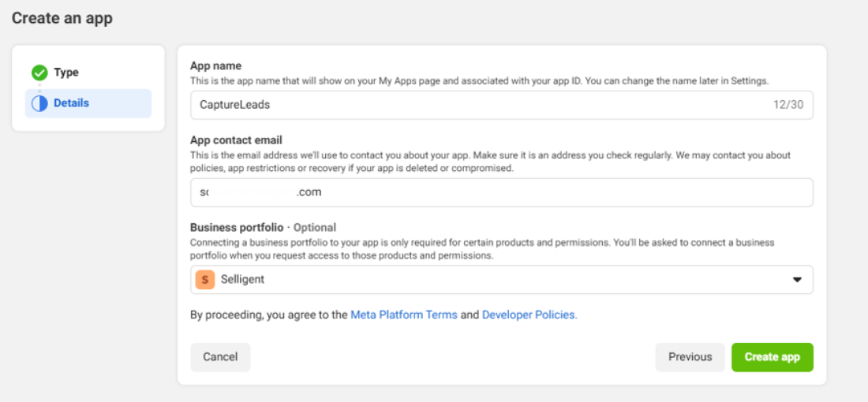Click the Selligent text in the portfolio selector
Image resolution: width=868 pixels, height=402 pixels.
(x=242, y=280)
